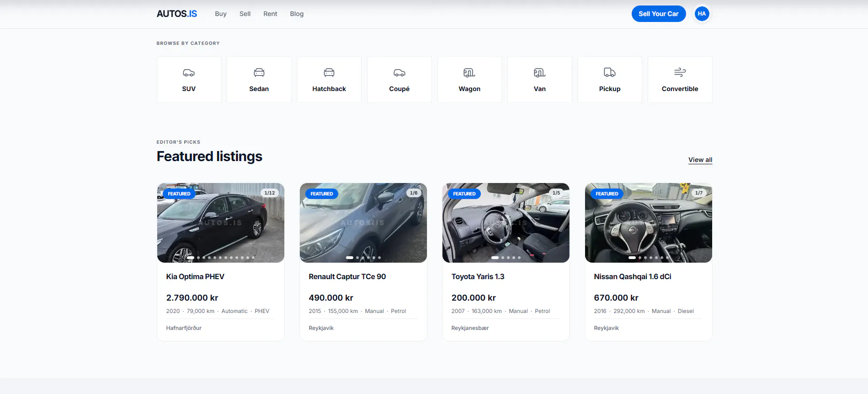Click the 670.000 kr price
868x394 pixels.
coord(616,297)
